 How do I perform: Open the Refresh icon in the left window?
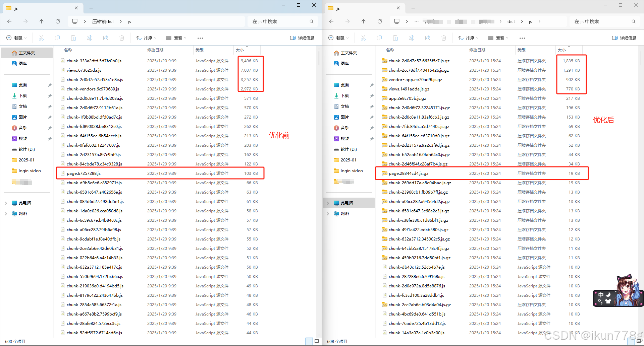58,21
